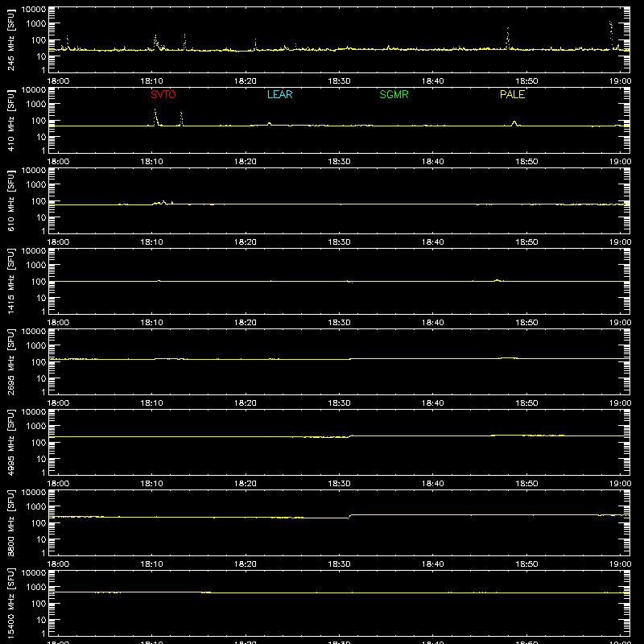Image resolution: width=644 pixels, height=644 pixels.
Task: Click the 18:20 label under the 610 MHz plot
Action: [246, 242]
